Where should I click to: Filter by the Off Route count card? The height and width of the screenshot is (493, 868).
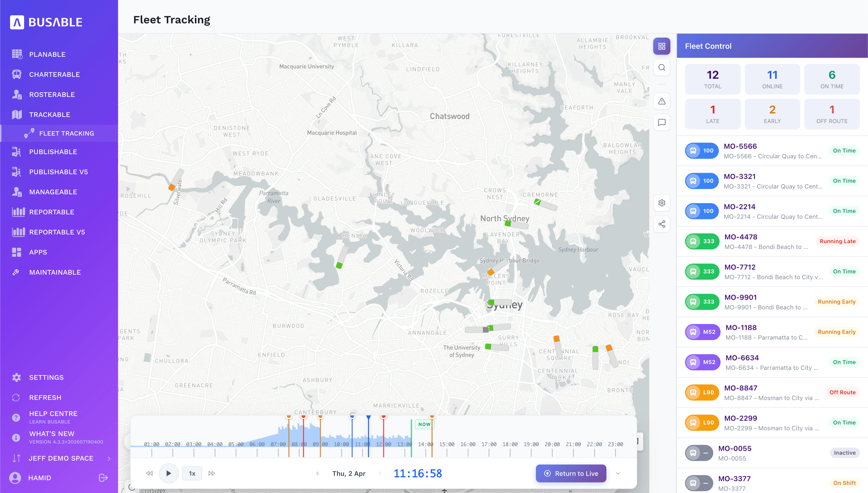pyautogui.click(x=832, y=114)
